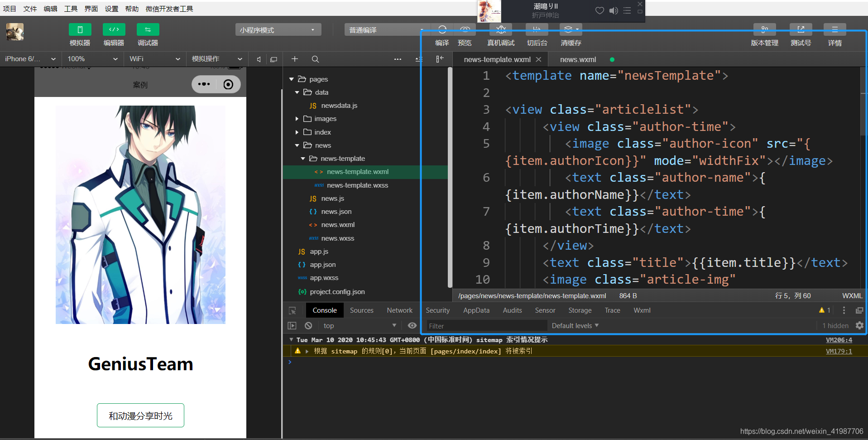Click the switch to background (切后台) icon
Viewport: 868px width, 440px height.
(537, 29)
